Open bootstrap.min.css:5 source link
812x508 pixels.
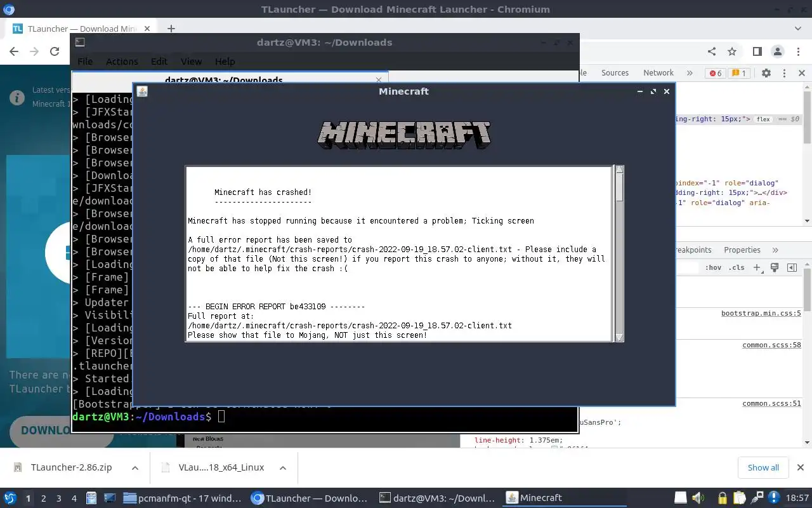(x=761, y=314)
